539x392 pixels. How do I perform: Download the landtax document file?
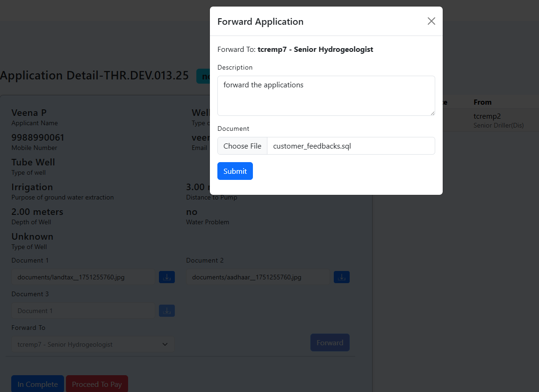tap(167, 277)
